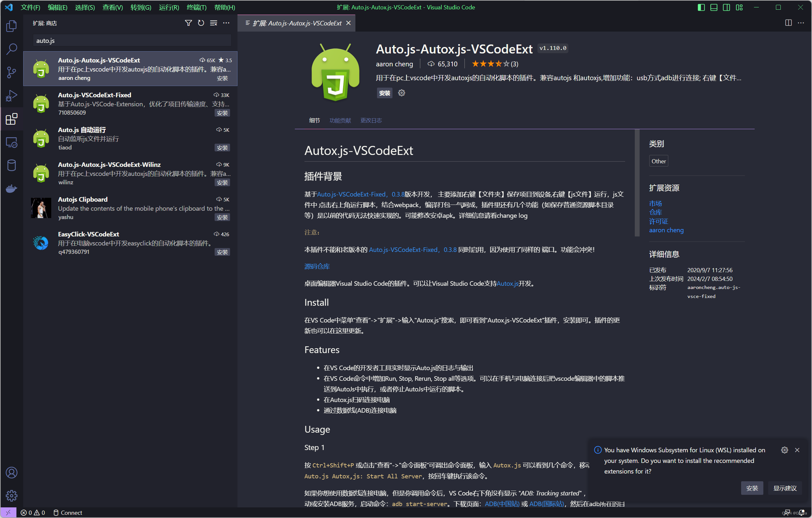
Task: Open the Remote Explorer view
Action: [12, 142]
